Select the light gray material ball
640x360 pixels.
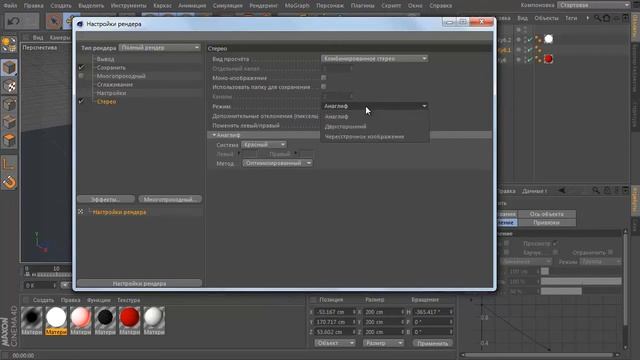click(154, 318)
